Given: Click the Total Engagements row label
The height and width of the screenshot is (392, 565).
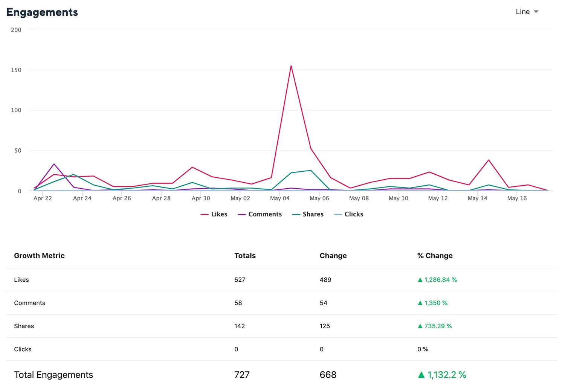Looking at the screenshot, I should [53, 375].
